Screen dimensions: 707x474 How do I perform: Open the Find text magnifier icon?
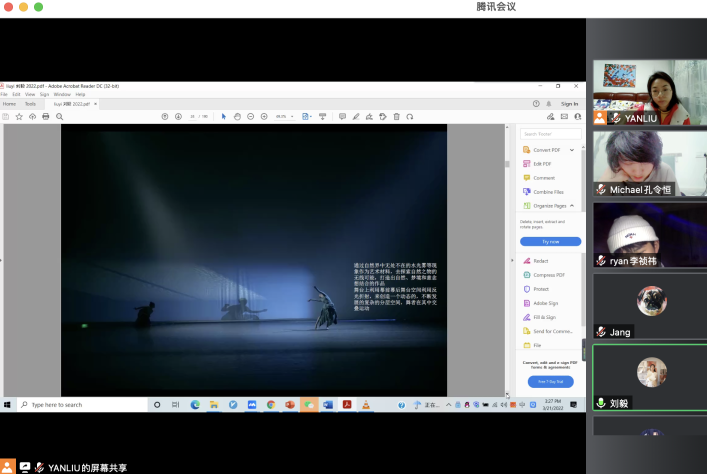point(59,116)
